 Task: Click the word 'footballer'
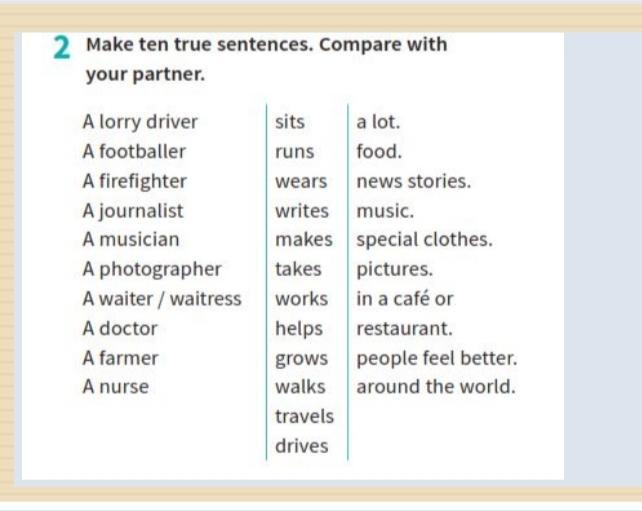(x=142, y=151)
